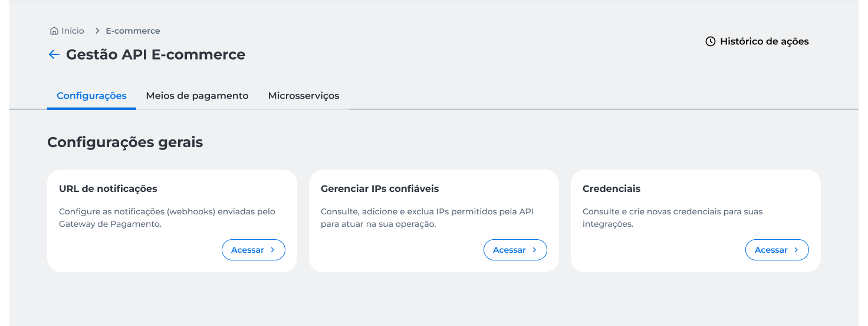Click the chevron in the Credenciais Acessar button
Screen dimensions: 868x326
(x=796, y=250)
